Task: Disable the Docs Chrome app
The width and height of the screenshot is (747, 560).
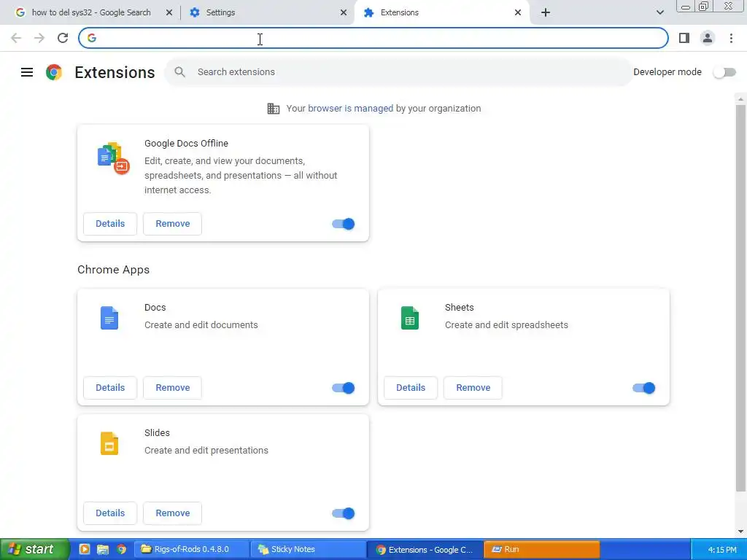Action: [344, 388]
